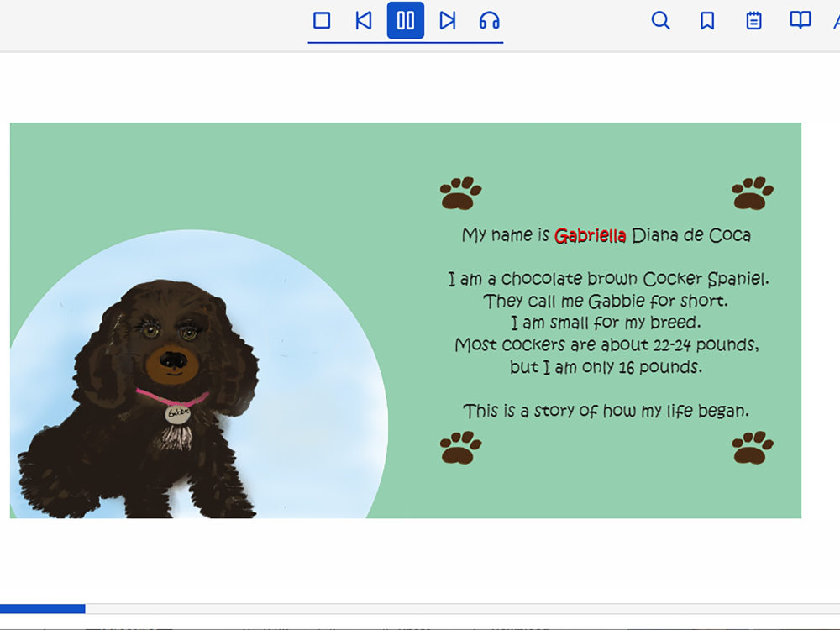Pause the audio narration
Screen dimensions: 840x630
pyautogui.click(x=406, y=20)
